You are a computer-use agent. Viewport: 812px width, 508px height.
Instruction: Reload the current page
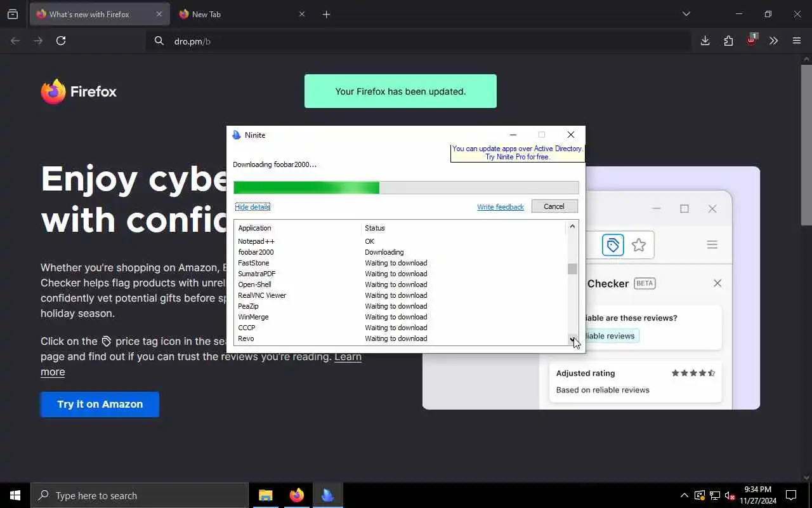[61, 41]
